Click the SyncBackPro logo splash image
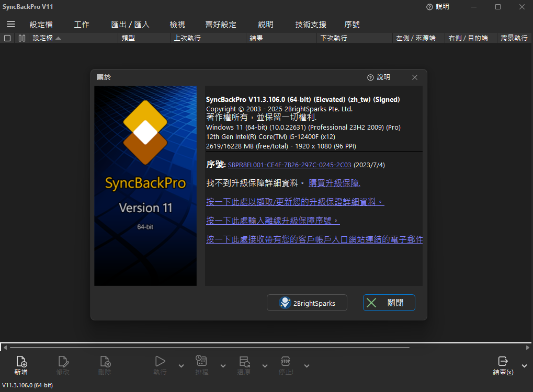This screenshot has height=392, width=533. 145,186
